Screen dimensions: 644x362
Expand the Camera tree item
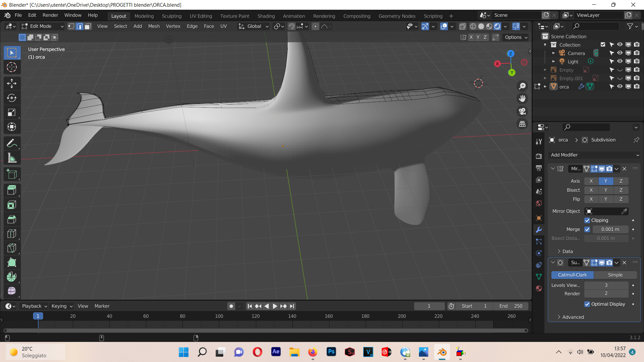click(x=553, y=53)
